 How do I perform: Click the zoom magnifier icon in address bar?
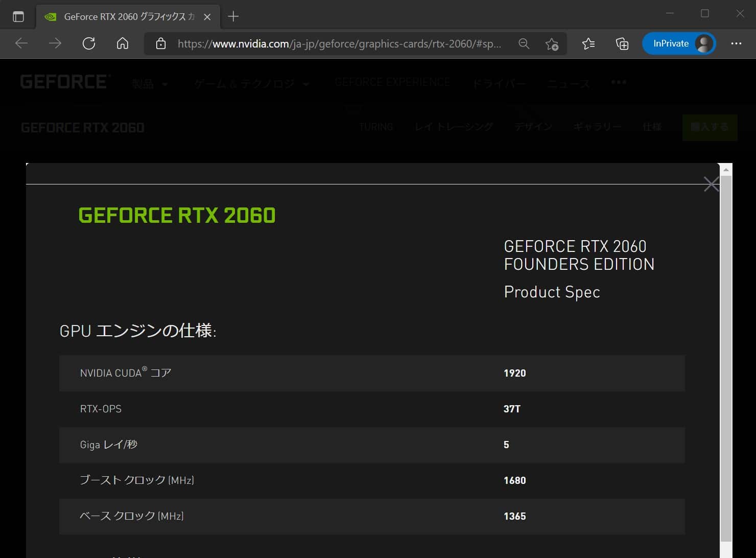524,43
